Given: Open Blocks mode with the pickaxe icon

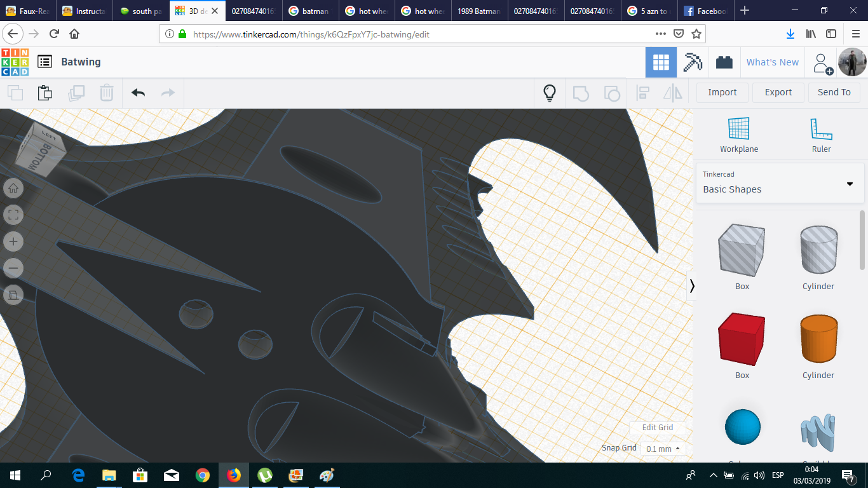Looking at the screenshot, I should click(692, 62).
